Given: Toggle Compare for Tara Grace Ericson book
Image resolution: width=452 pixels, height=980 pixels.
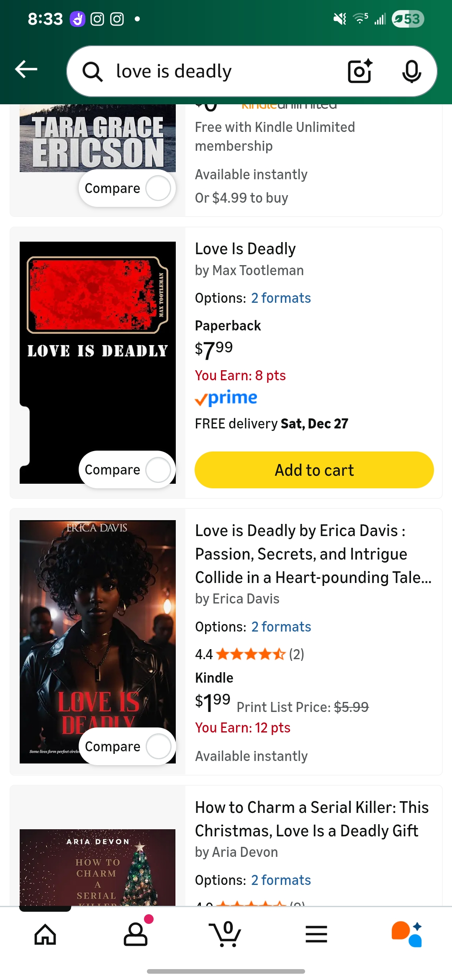Looking at the screenshot, I should 158,188.
